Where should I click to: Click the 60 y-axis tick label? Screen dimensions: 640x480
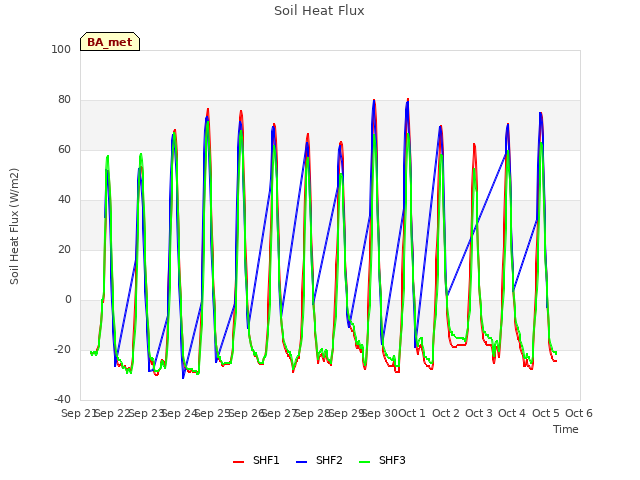pyautogui.click(x=64, y=149)
